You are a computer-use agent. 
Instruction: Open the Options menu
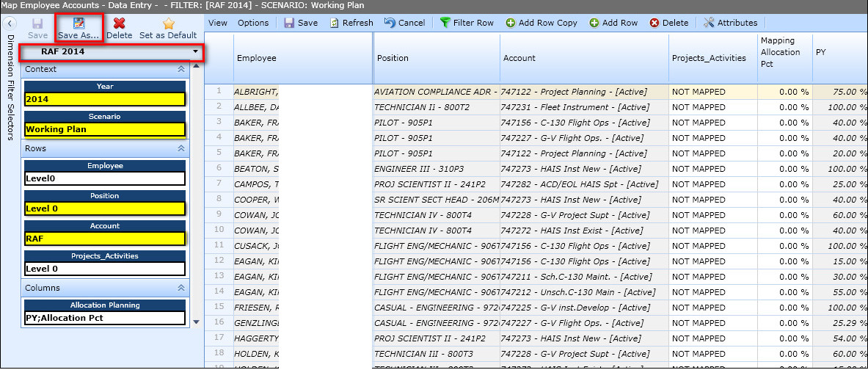click(253, 23)
